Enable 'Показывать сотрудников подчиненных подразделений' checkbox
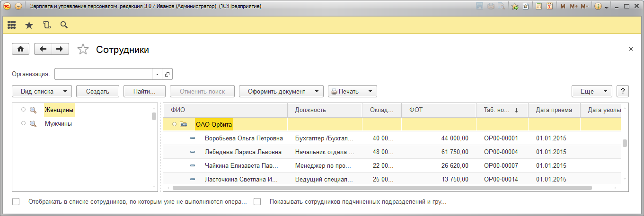The image size is (644, 216). tap(257, 202)
